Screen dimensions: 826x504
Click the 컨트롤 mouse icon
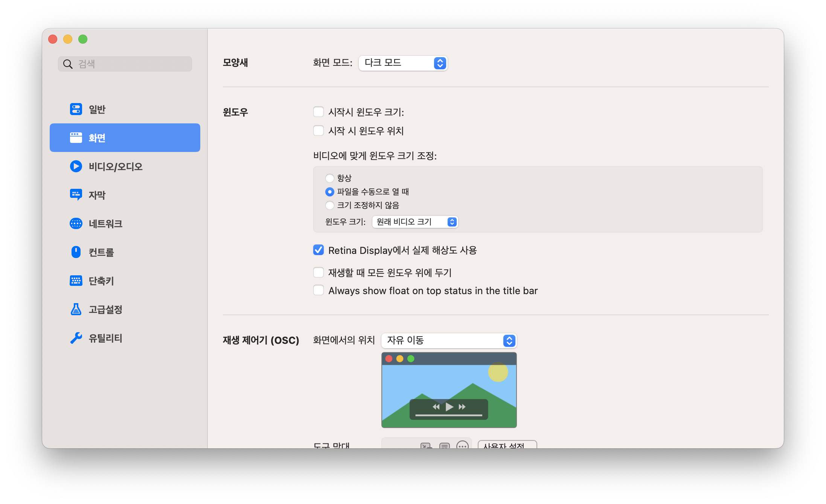[x=76, y=252]
